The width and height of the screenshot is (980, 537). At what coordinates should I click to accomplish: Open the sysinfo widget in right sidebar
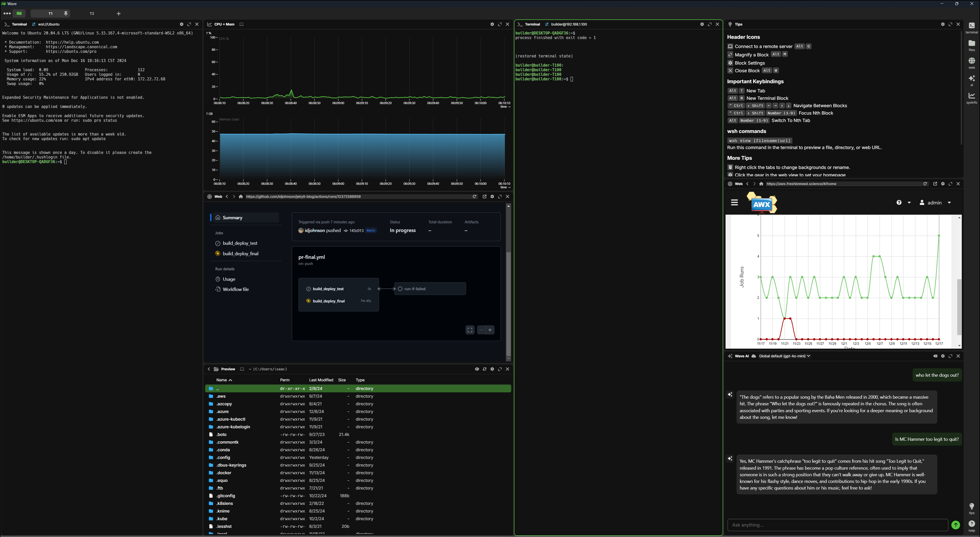971,98
